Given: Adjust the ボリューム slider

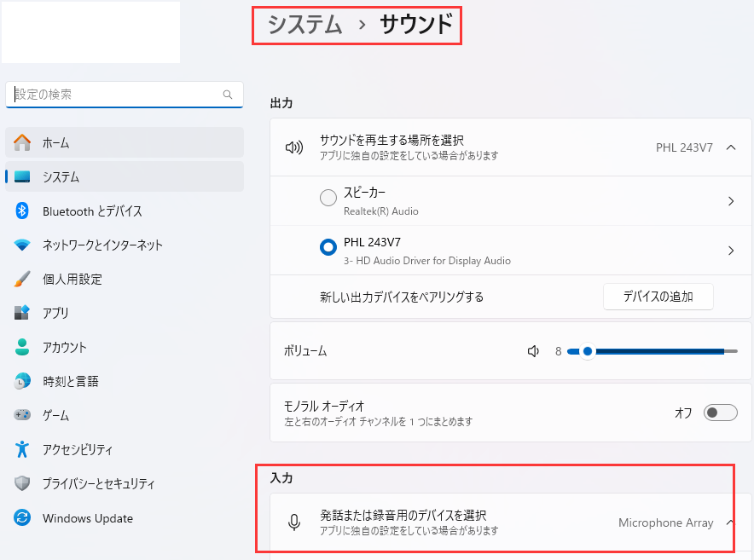Looking at the screenshot, I should pos(587,350).
